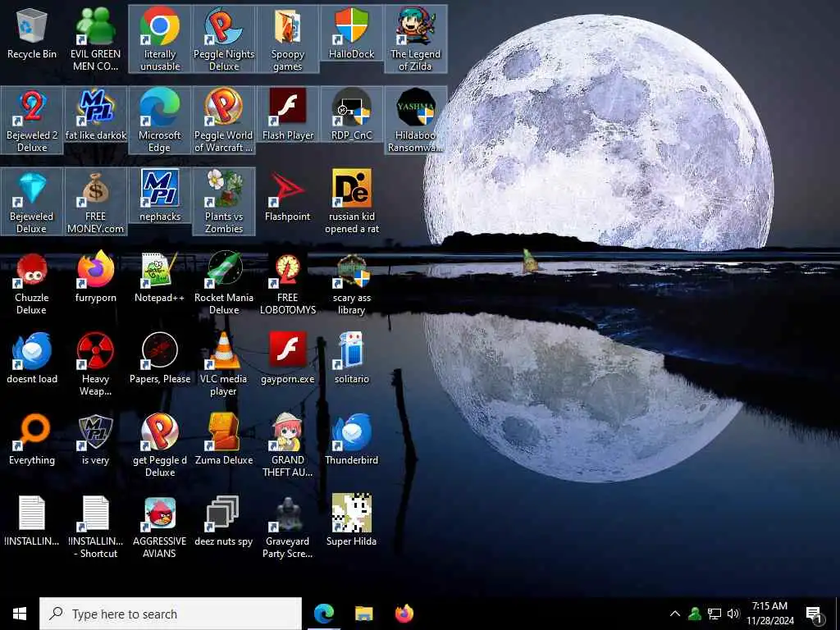Click the doesnt load Thunderbird icon

(x=32, y=358)
